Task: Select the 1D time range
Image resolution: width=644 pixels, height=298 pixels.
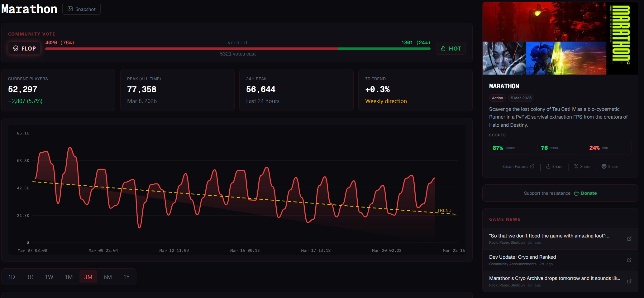Action: [12, 277]
